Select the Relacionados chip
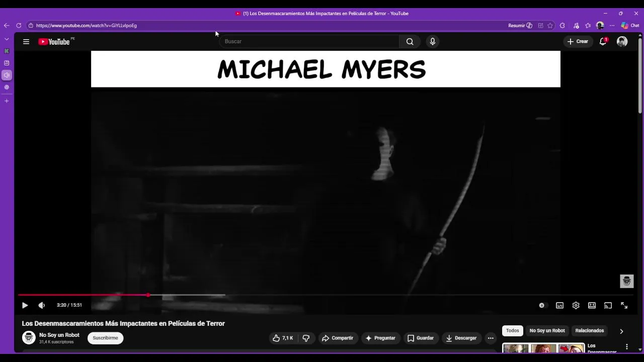 click(589, 331)
